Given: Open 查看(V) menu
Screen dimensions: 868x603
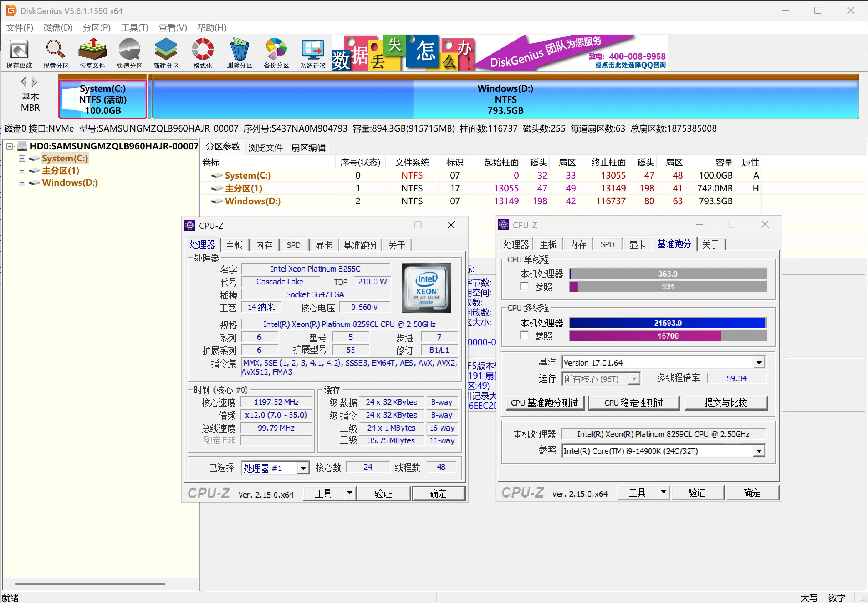Looking at the screenshot, I should [x=172, y=27].
